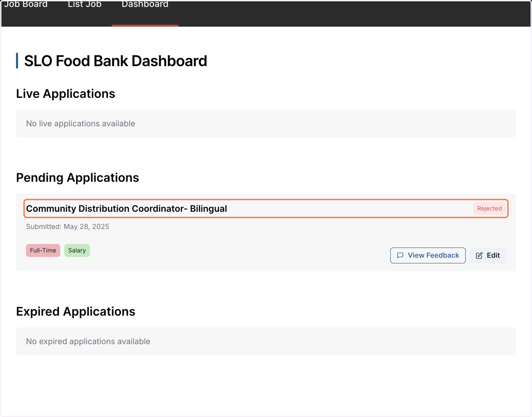Viewport: 532px width, 417px height.
Task: Click the Pending Applications heading
Action: (x=78, y=178)
